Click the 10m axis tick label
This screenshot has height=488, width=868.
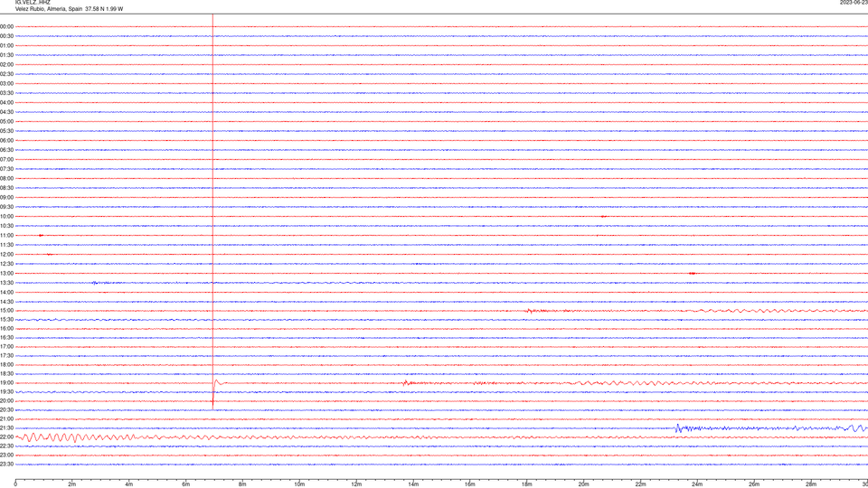pos(299,484)
